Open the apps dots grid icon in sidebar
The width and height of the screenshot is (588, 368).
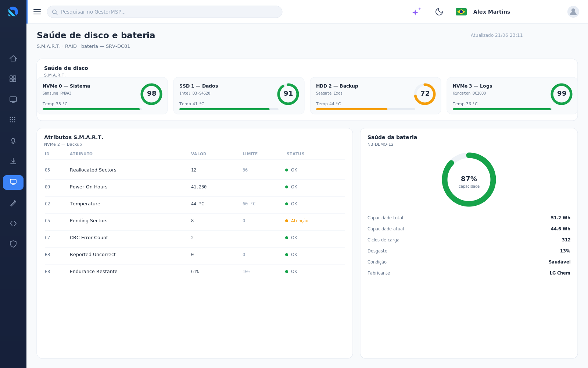[13, 120]
